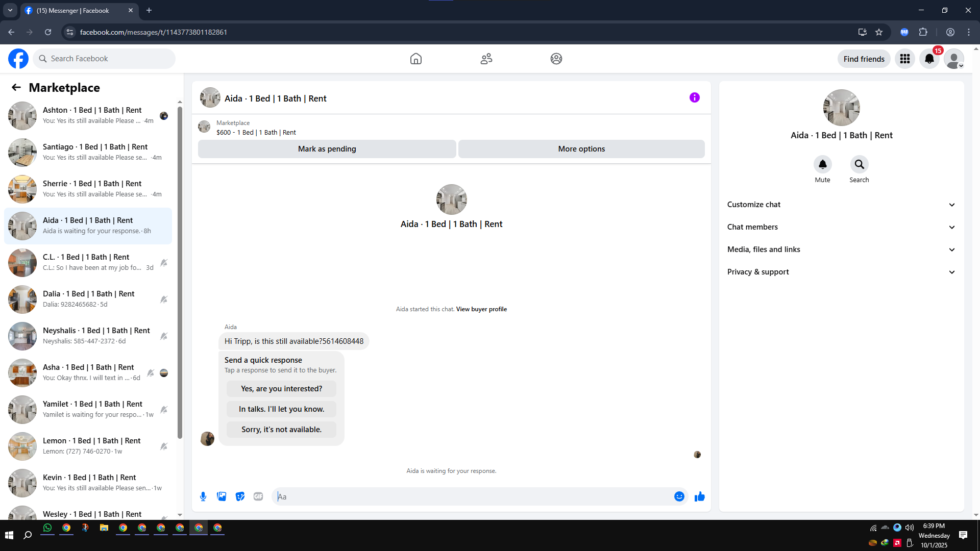Open Windows taskbar search
The height and width of the screenshot is (551, 980).
pyautogui.click(x=28, y=535)
